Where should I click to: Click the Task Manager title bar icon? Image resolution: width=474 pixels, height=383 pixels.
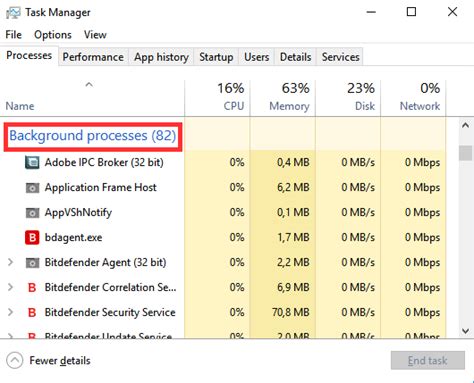[13, 13]
